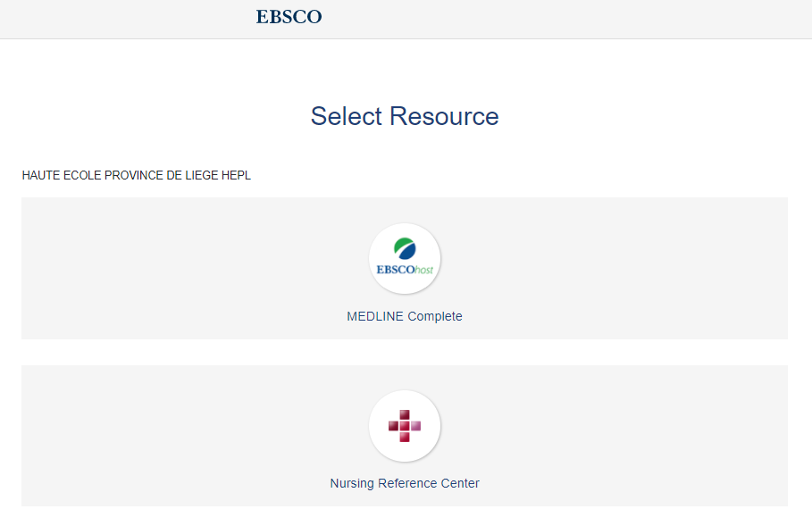Image resolution: width=812 pixels, height=526 pixels.
Task: Click the HAUTE ECOLE PROVINCE DE LIEGE HEPL text
Action: [x=136, y=176]
